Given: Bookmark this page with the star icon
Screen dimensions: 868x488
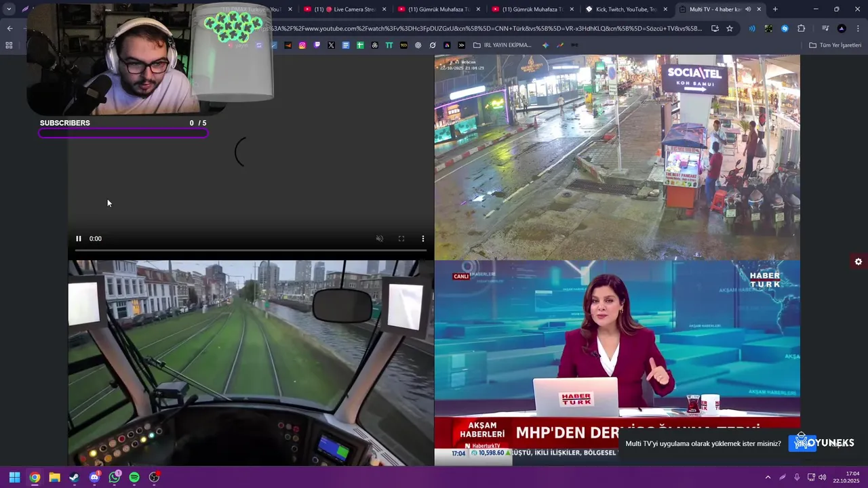Looking at the screenshot, I should 730,28.
